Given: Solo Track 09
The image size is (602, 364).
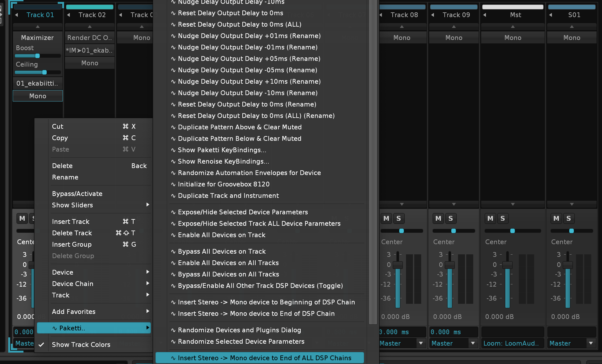Looking at the screenshot, I should (451, 218).
